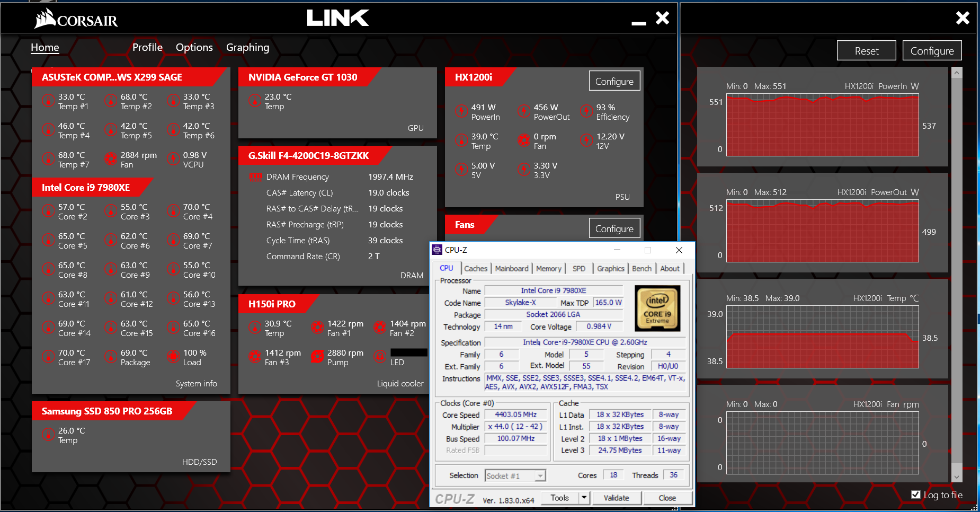Click the H150i PRO Temp icon

(255, 328)
